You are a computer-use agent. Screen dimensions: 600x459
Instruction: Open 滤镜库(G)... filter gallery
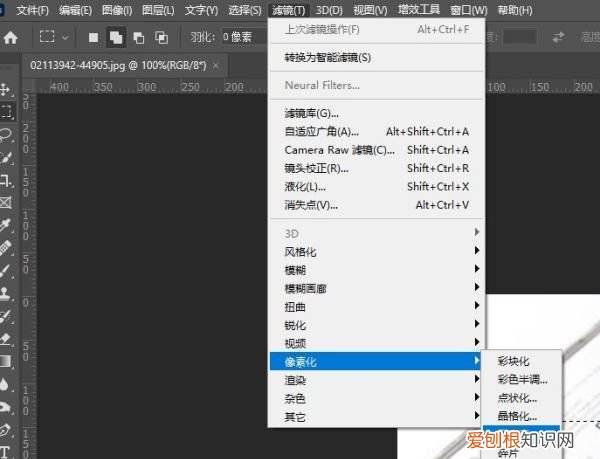[x=377, y=113]
